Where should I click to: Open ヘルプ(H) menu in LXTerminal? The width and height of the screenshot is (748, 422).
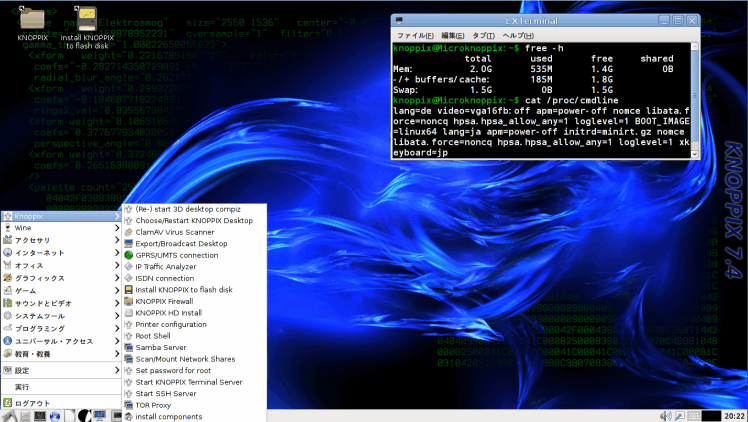pyautogui.click(x=518, y=35)
